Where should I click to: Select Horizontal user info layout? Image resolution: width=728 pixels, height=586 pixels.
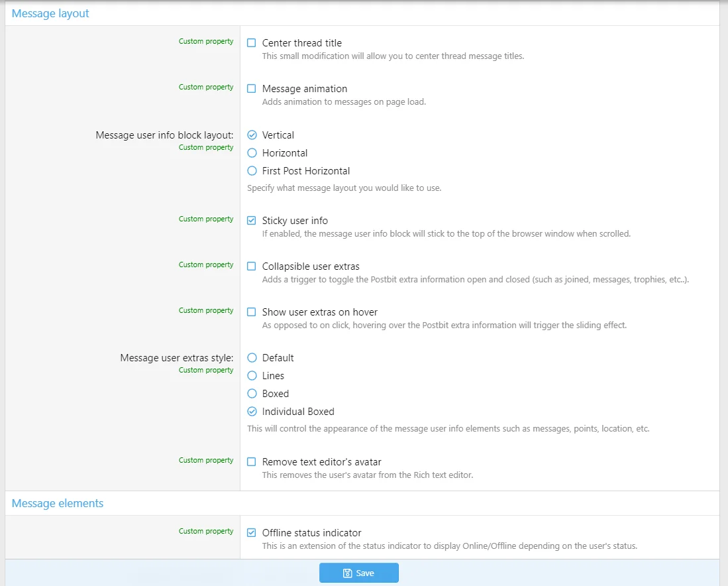coord(252,153)
